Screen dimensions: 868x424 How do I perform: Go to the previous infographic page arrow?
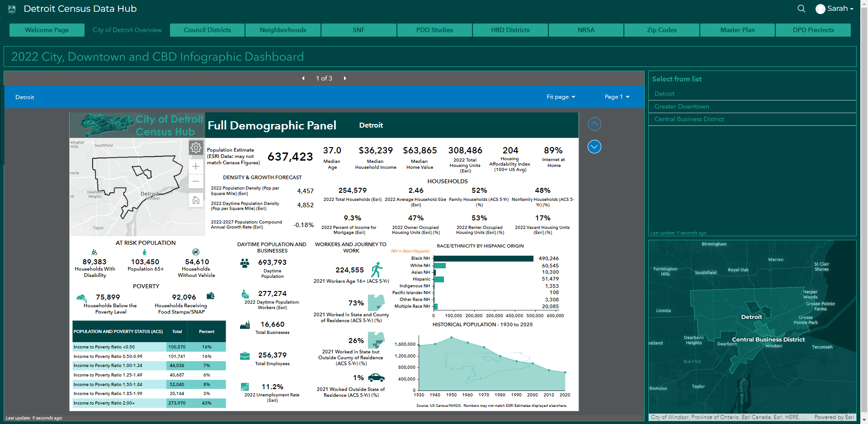[x=303, y=78]
